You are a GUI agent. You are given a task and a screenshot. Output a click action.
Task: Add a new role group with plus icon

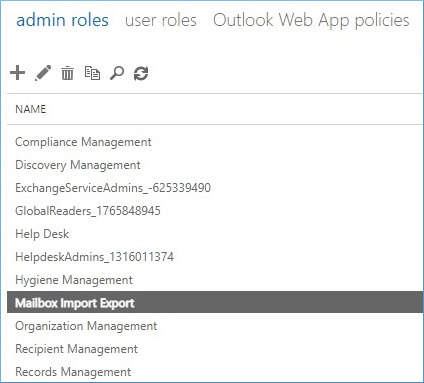point(18,73)
